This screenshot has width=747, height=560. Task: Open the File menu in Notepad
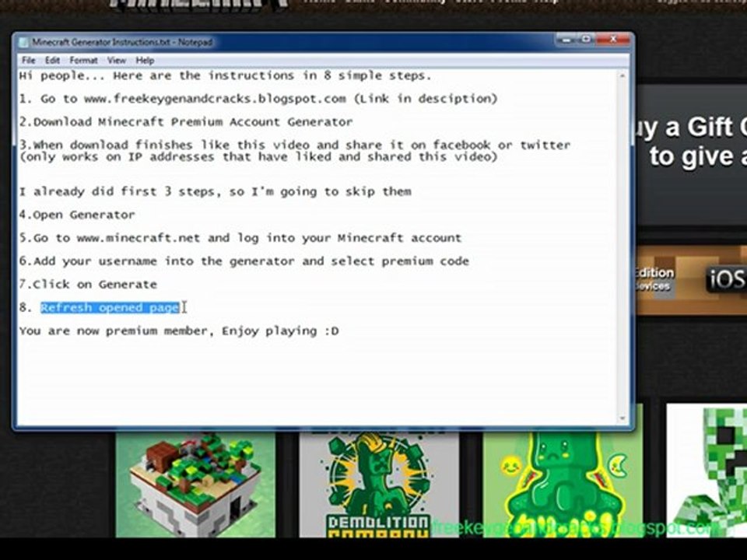[x=28, y=61]
